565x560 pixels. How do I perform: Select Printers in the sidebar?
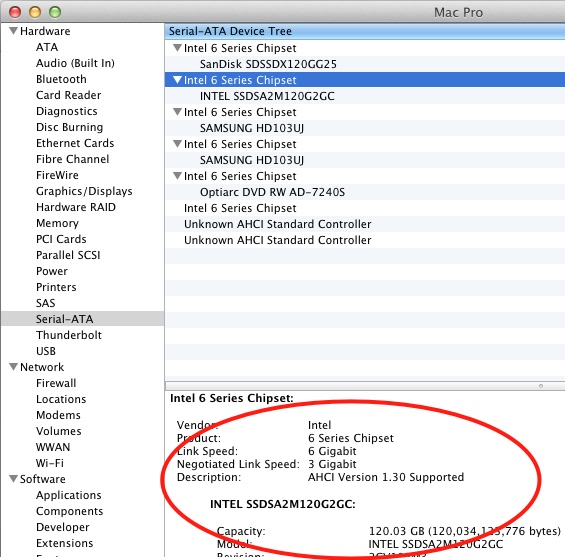pos(56,287)
